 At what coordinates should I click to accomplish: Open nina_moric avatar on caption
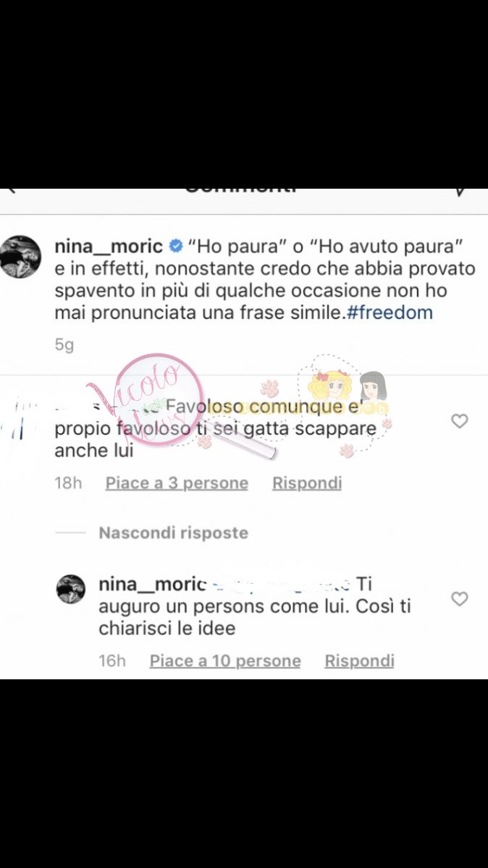pyautogui.click(x=20, y=256)
